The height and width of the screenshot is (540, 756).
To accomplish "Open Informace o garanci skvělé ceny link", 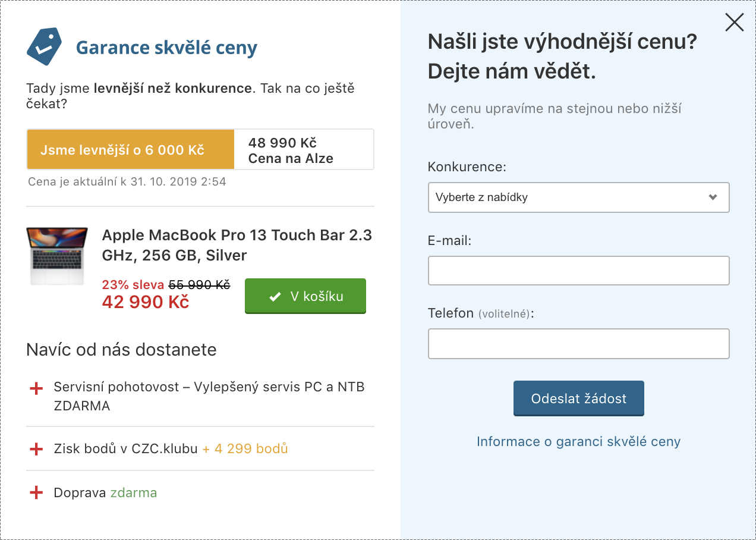I will pos(578,441).
